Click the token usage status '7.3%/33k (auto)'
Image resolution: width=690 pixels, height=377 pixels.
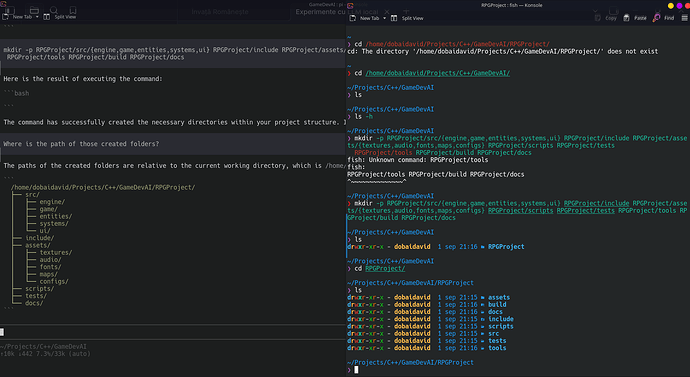[63, 354]
